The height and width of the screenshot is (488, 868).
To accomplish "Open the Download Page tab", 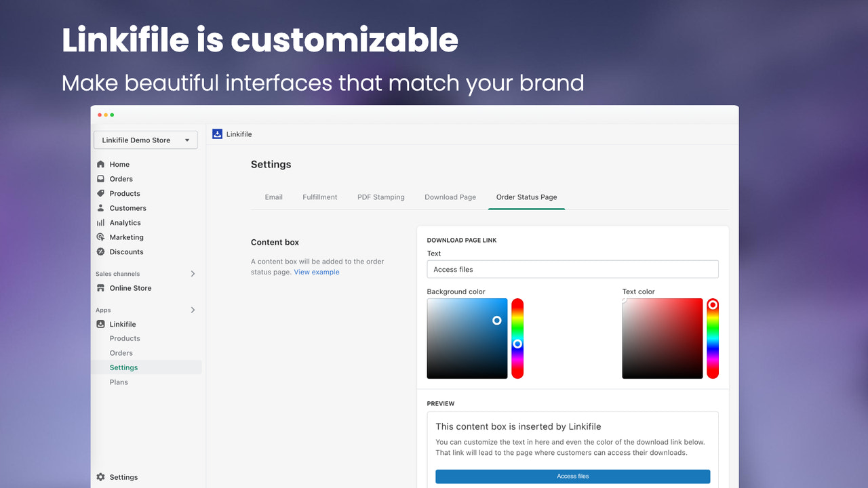I will pos(450,197).
